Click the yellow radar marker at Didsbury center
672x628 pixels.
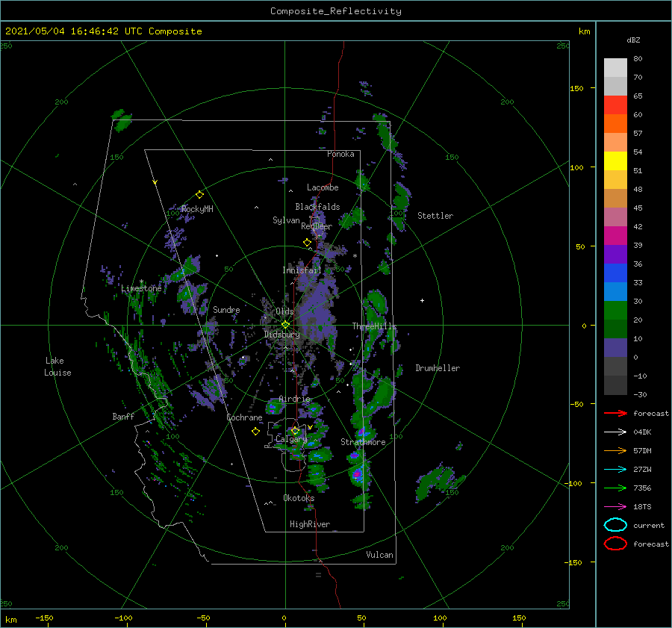pyautogui.click(x=285, y=325)
